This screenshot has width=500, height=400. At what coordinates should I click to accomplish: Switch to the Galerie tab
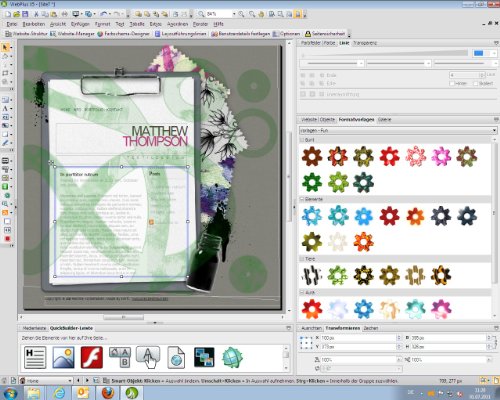(x=384, y=119)
